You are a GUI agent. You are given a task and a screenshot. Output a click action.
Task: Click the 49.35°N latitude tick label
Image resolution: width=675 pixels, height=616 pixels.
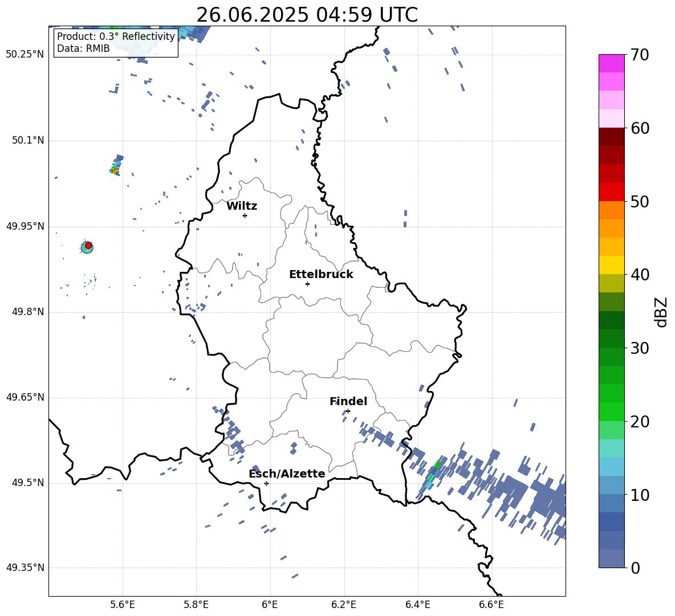(25, 568)
